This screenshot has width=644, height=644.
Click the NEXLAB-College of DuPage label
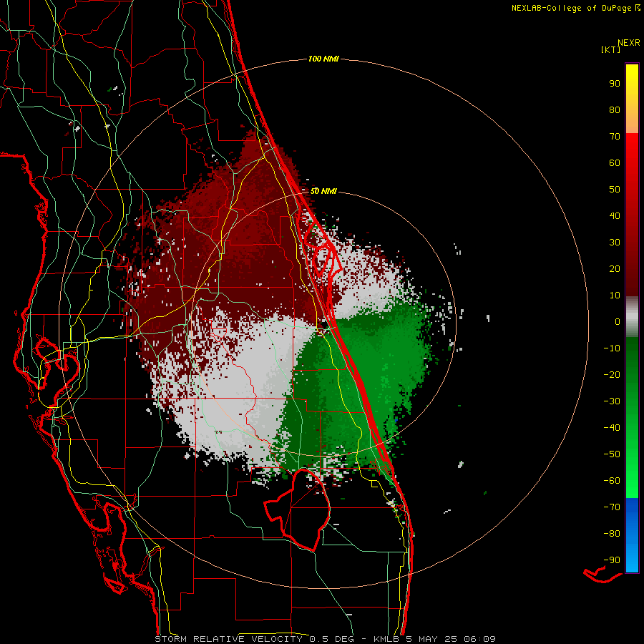pos(575,8)
